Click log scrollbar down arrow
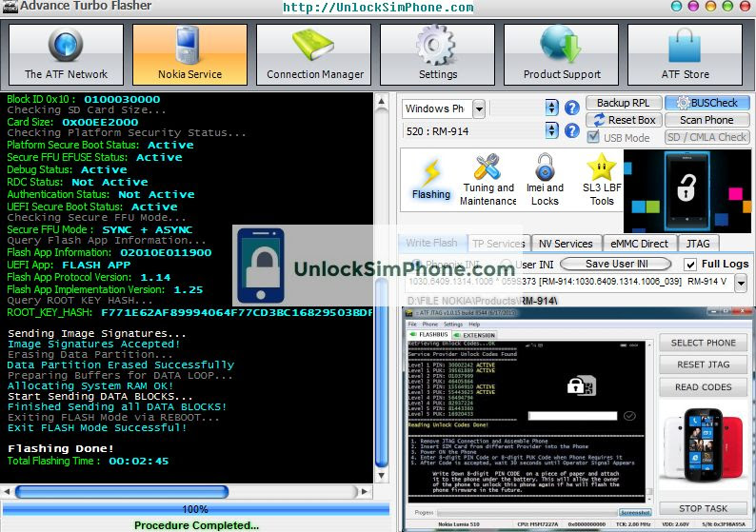The image size is (756, 532). (382, 476)
